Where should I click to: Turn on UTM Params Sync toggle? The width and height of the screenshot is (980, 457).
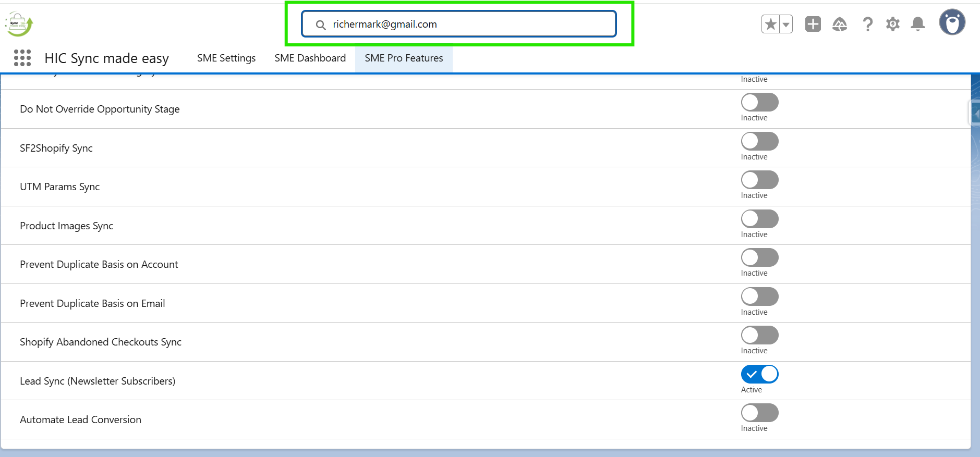(x=760, y=180)
